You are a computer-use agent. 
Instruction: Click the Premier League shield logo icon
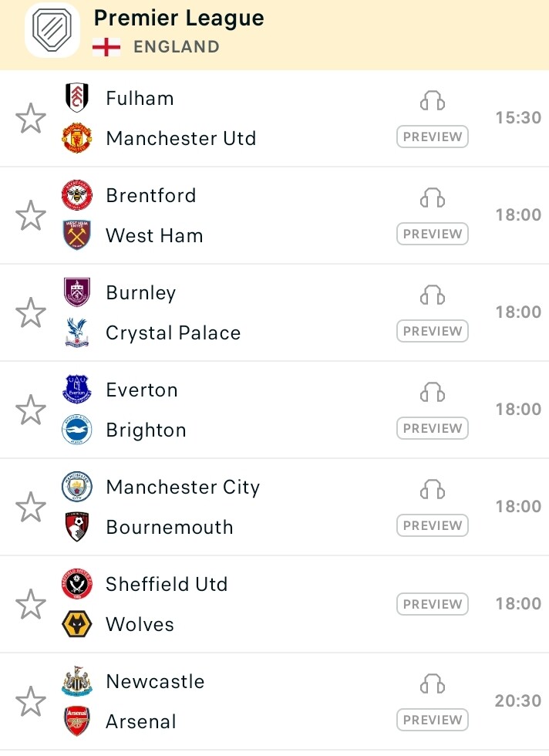click(52, 31)
